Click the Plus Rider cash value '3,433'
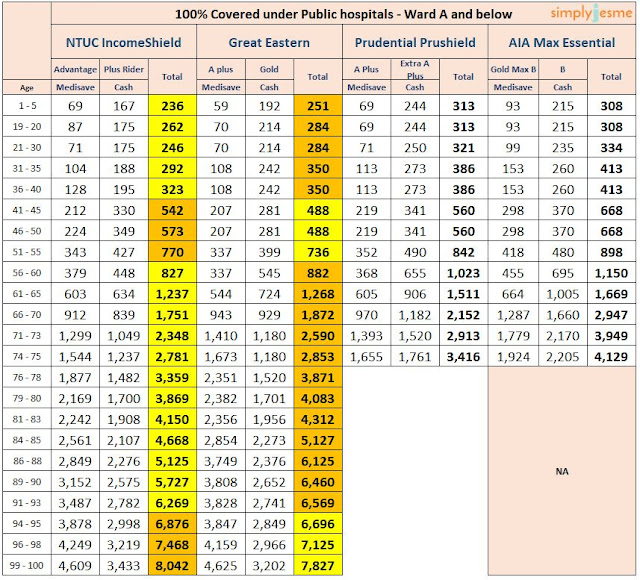Viewport: 640px width, 580px height. [124, 566]
